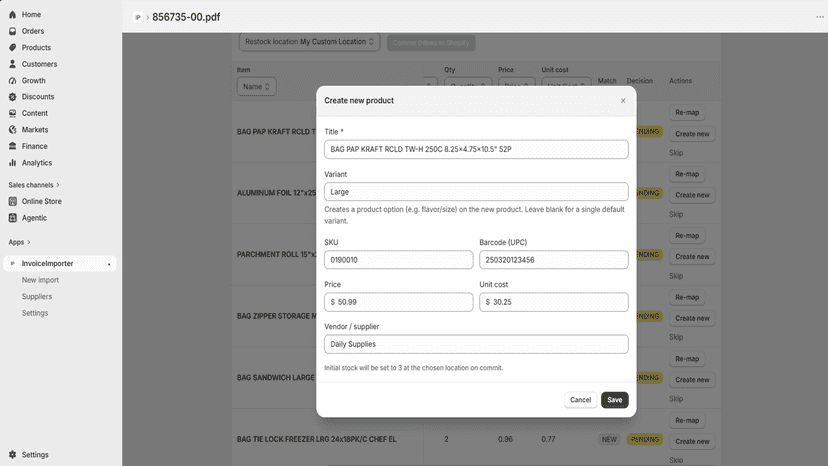Open InvoiceImporter Settings submenu item
Viewport: 828px width, 466px height.
(x=35, y=313)
